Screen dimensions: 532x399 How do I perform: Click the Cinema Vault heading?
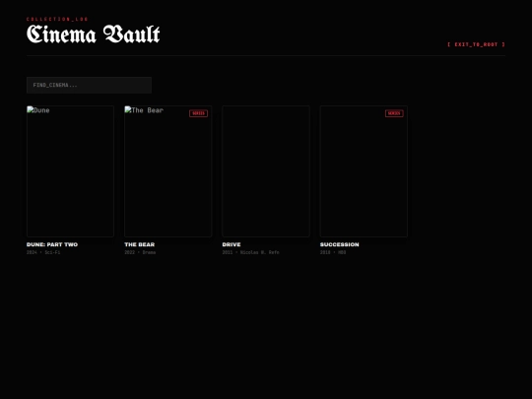pyautogui.click(x=94, y=34)
